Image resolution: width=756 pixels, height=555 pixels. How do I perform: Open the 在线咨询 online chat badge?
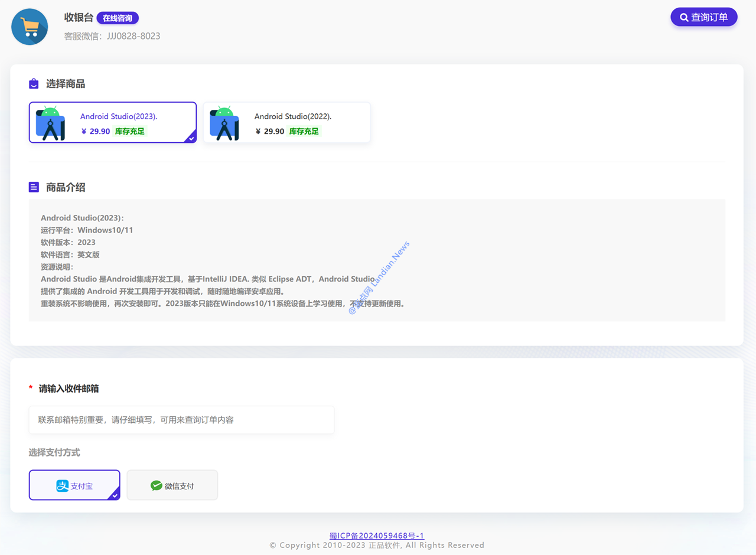click(x=118, y=18)
